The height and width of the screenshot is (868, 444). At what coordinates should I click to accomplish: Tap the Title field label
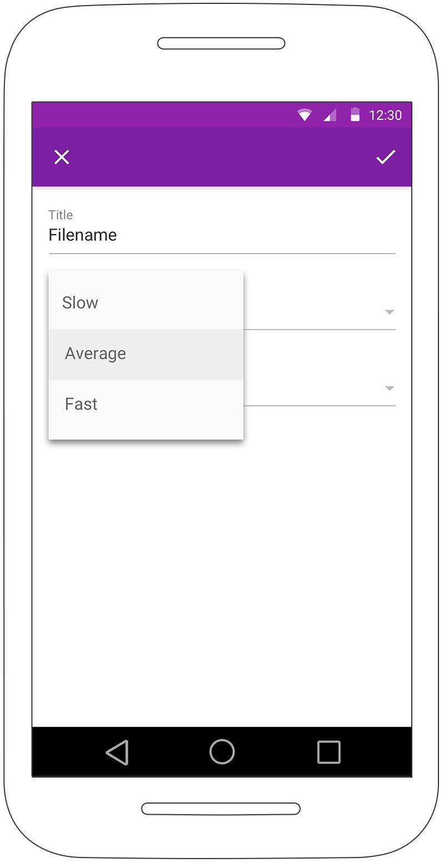pyautogui.click(x=60, y=215)
